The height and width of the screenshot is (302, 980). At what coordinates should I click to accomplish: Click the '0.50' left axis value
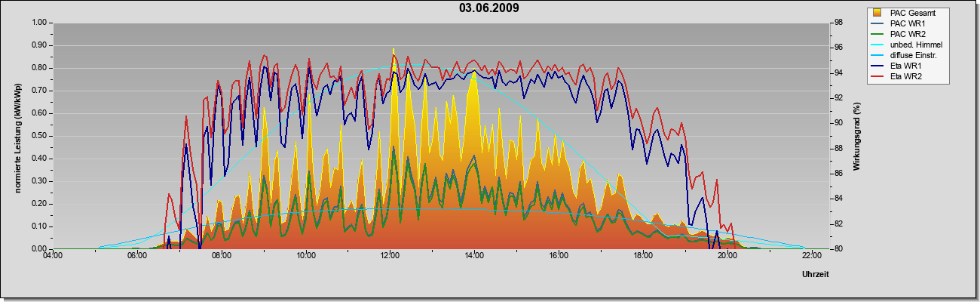(39, 136)
